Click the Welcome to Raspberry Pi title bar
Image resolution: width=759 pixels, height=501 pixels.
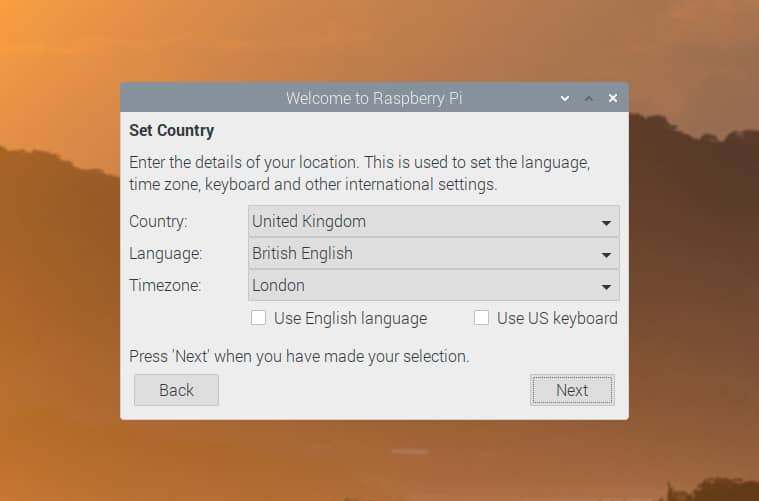[x=374, y=98]
